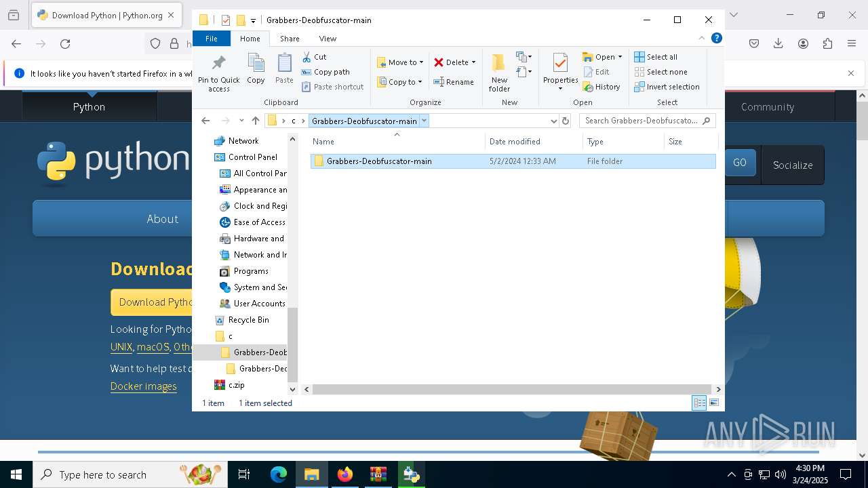This screenshot has height=488, width=868.
Task: Click the GO search button
Action: click(740, 163)
